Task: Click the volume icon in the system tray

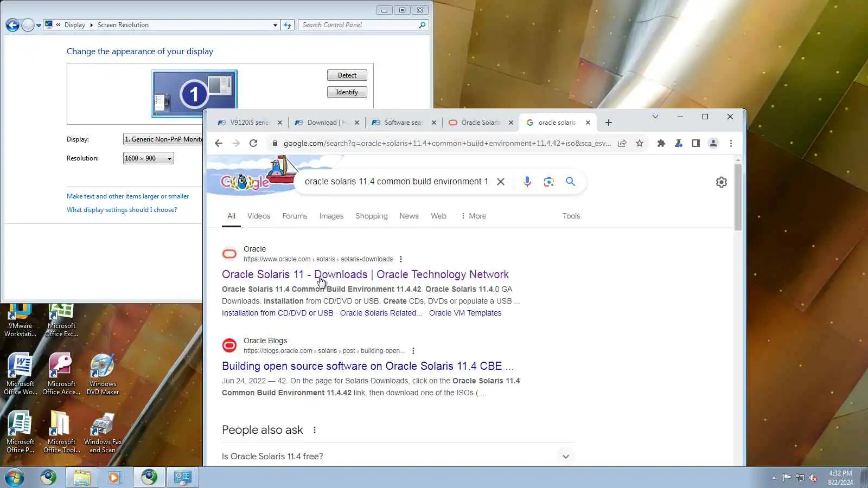Action: coord(813,478)
